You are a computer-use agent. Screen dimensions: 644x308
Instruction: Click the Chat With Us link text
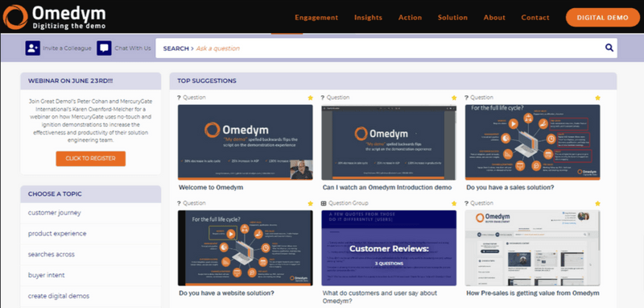[x=133, y=48]
